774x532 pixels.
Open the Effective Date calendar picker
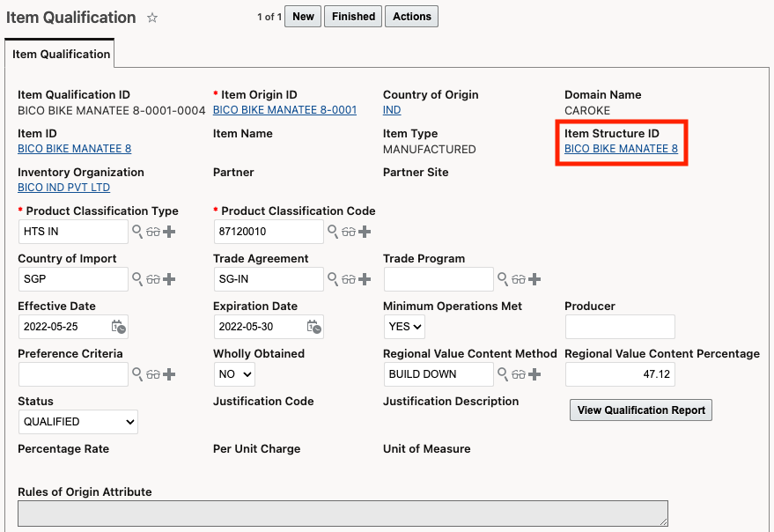[x=118, y=327]
